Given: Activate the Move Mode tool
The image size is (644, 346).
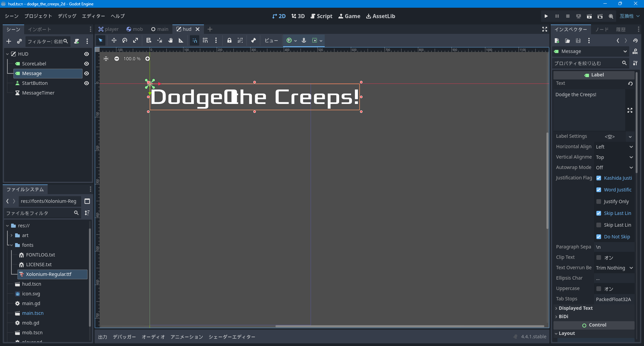Looking at the screenshot, I should pos(114,41).
